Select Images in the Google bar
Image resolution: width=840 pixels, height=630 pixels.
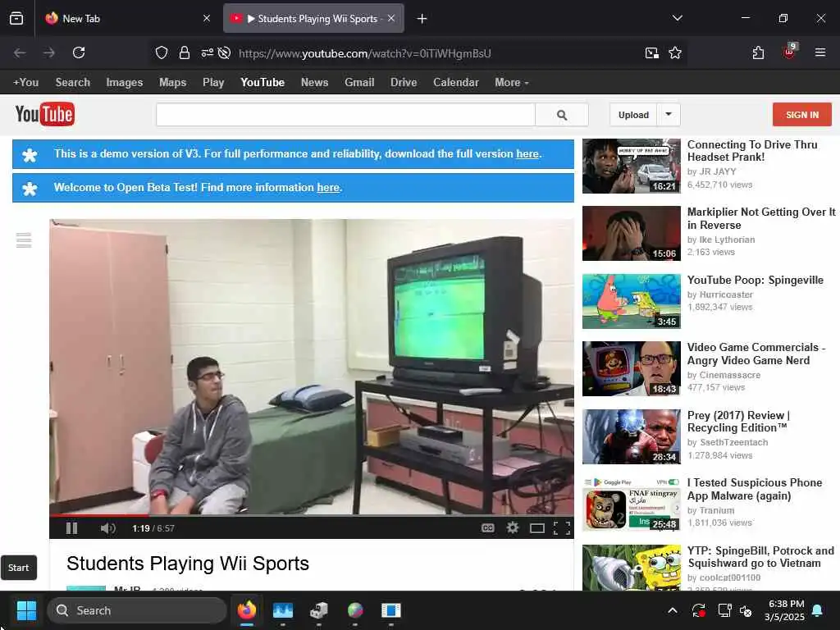(x=125, y=83)
